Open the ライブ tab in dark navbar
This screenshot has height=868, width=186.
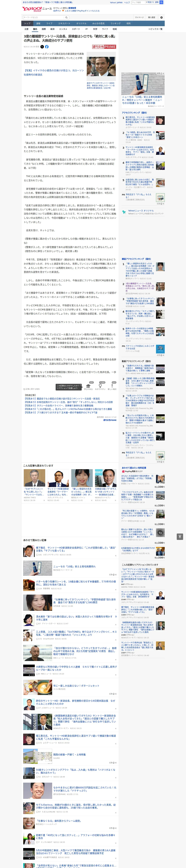pos(49,24)
